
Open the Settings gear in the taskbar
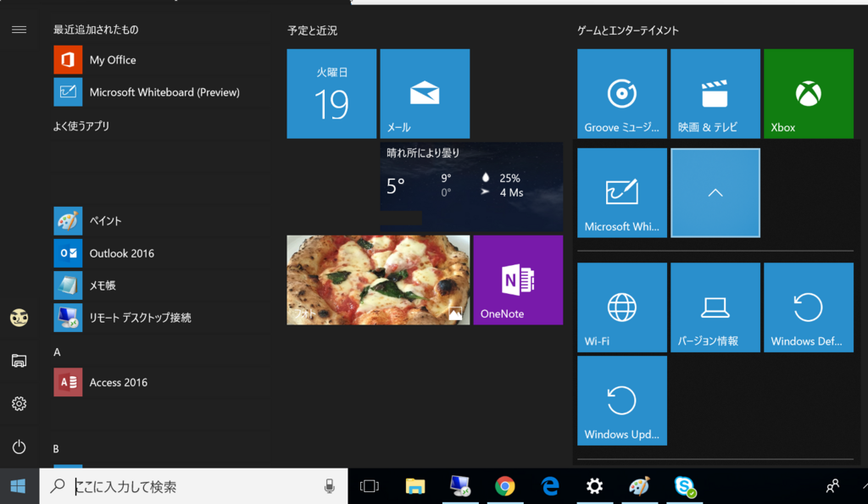pos(594,486)
